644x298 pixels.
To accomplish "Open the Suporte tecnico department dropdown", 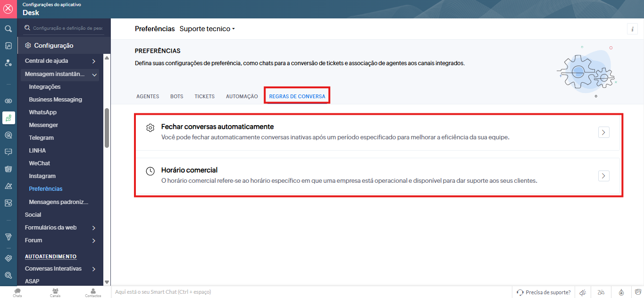I will 207,29.
